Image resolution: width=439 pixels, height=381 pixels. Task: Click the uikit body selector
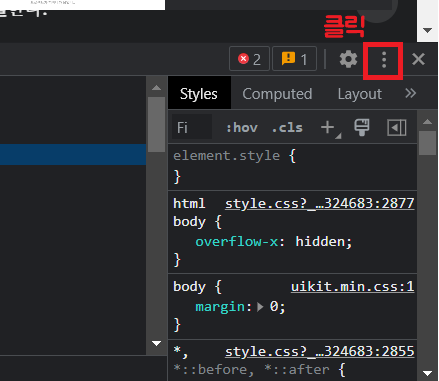point(189,287)
